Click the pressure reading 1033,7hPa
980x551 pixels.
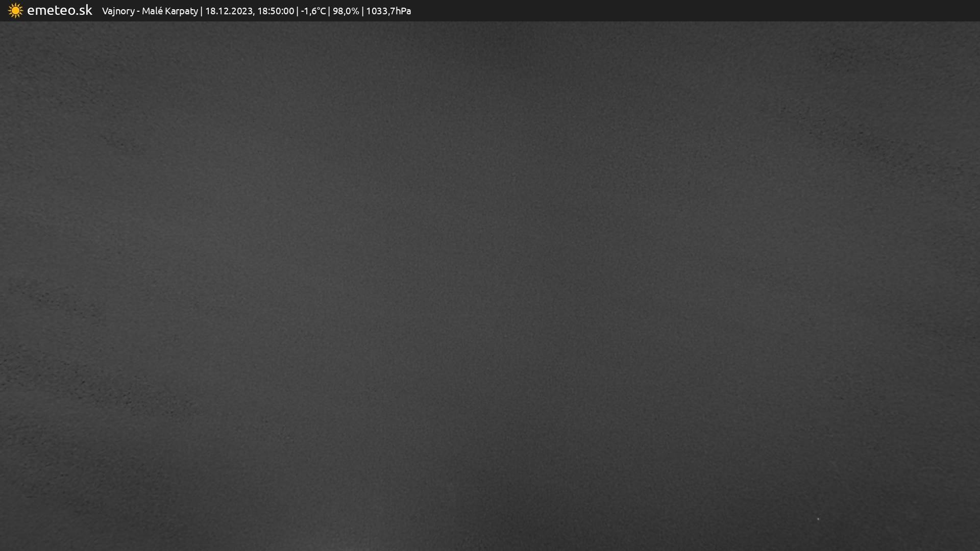click(388, 11)
